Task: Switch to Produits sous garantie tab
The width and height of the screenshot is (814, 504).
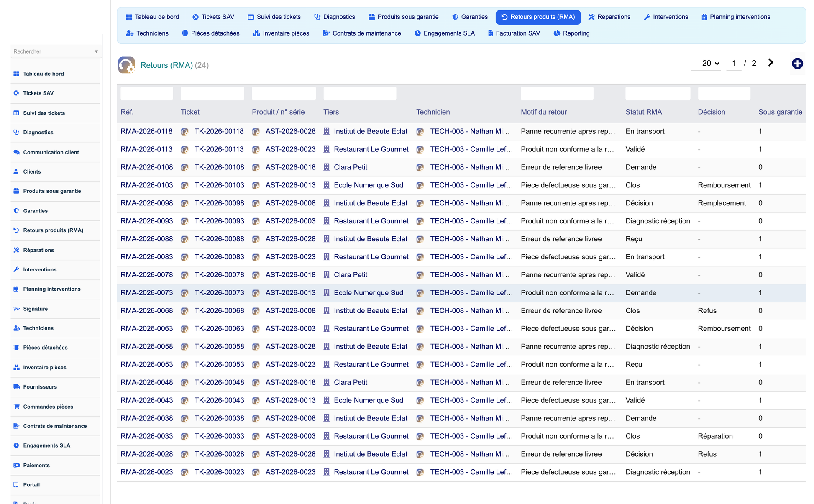Action: [404, 17]
